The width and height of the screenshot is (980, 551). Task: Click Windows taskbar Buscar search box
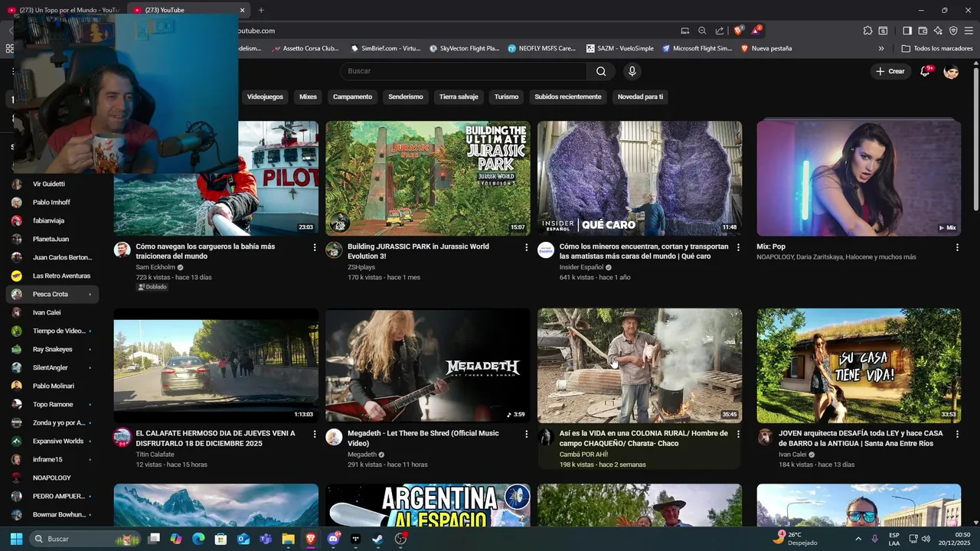pyautogui.click(x=86, y=539)
